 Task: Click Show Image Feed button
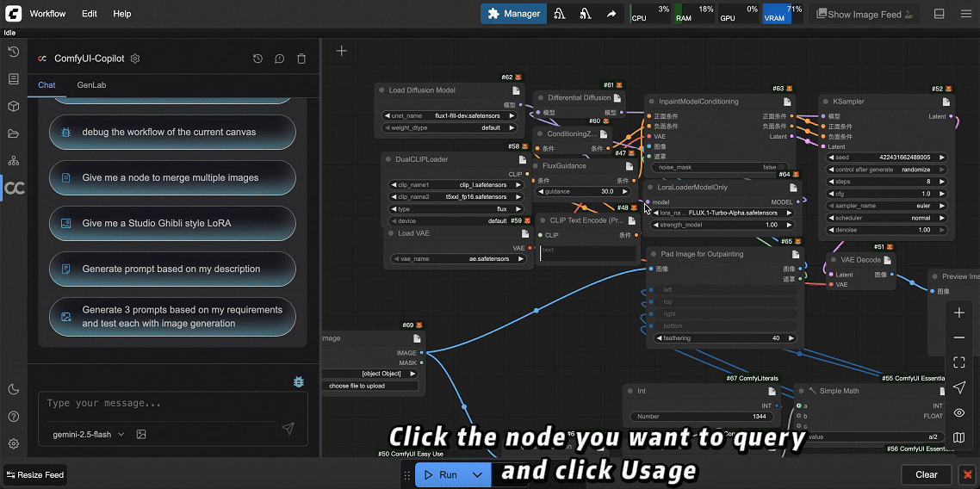coord(864,14)
